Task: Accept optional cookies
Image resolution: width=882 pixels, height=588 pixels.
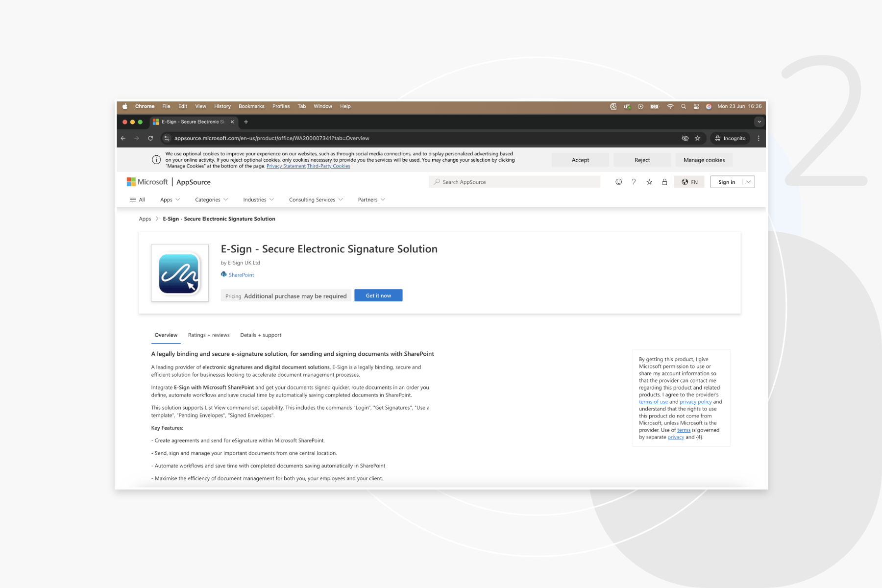Action: [580, 160]
